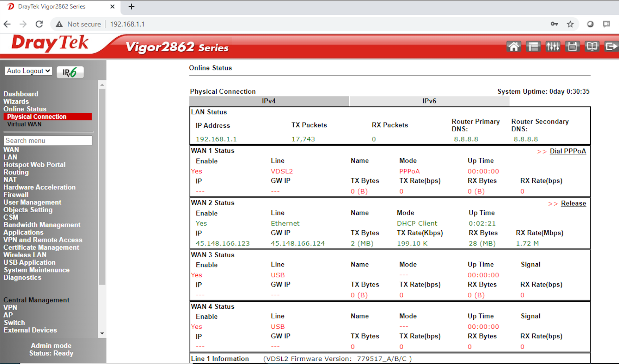The width and height of the screenshot is (619, 364).
Task: Open the manual book icon in header
Action: (592, 46)
